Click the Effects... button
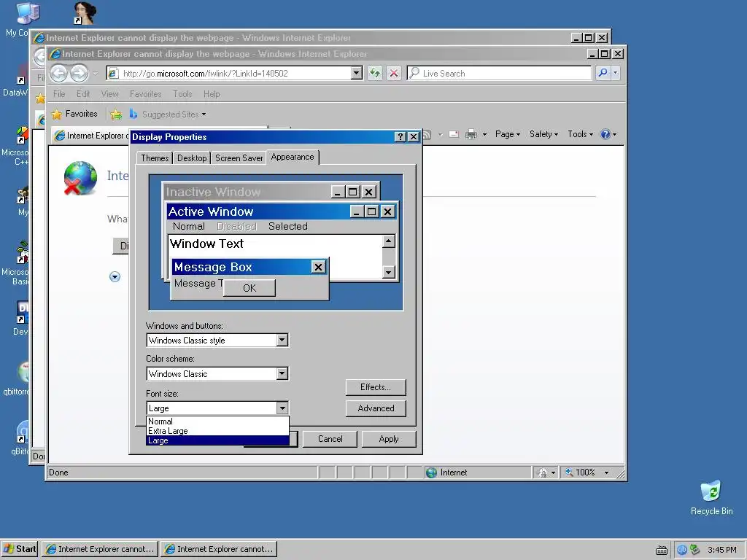747x560 pixels. coord(376,387)
